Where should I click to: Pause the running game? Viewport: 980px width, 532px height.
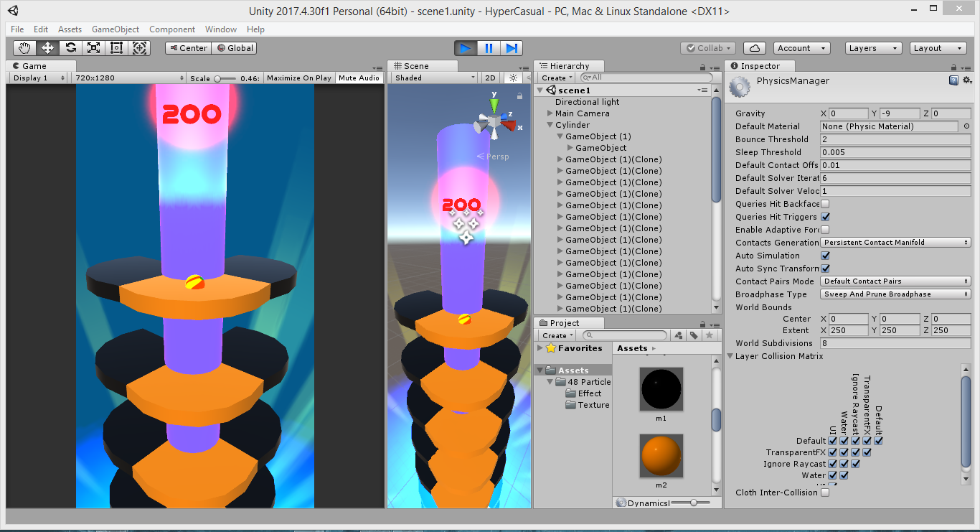coord(489,48)
